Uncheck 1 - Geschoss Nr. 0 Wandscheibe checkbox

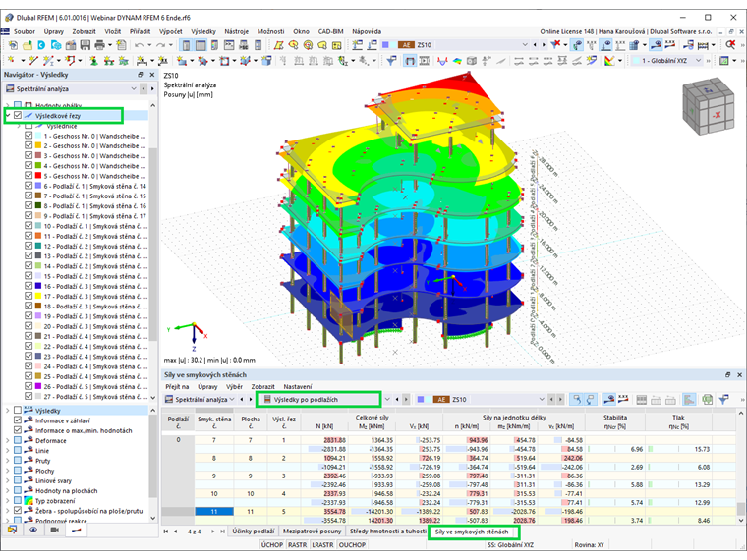29,136
